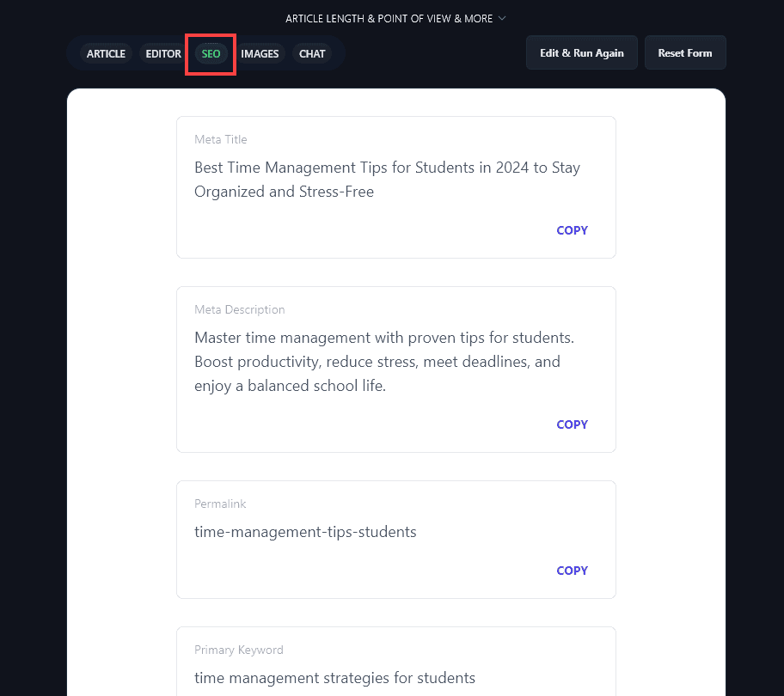Click the Primary Keyword card
The width and height of the screenshot is (784, 696).
click(x=395, y=662)
